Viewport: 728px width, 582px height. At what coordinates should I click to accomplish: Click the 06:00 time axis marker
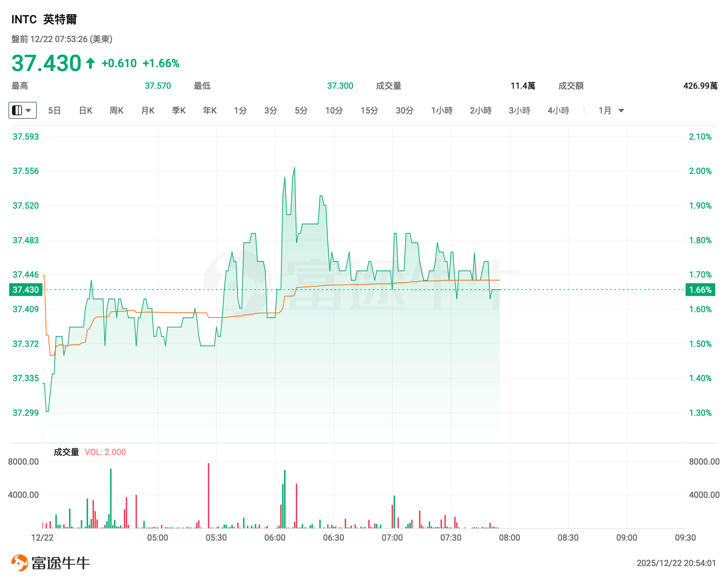pyautogui.click(x=275, y=538)
